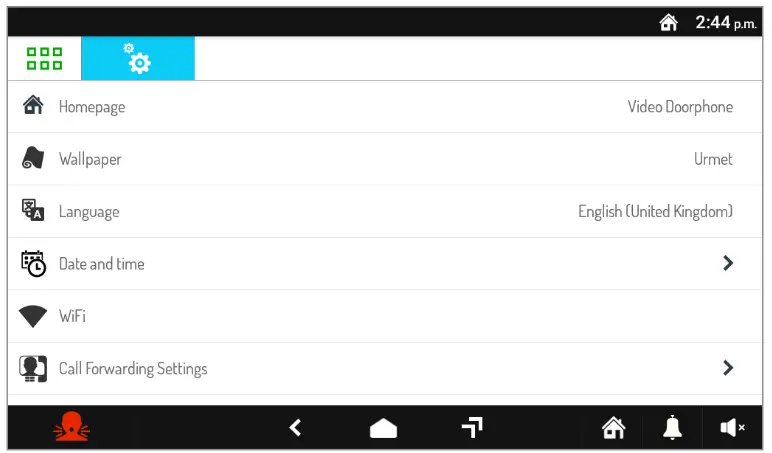Open notifications via the bell icon

672,428
